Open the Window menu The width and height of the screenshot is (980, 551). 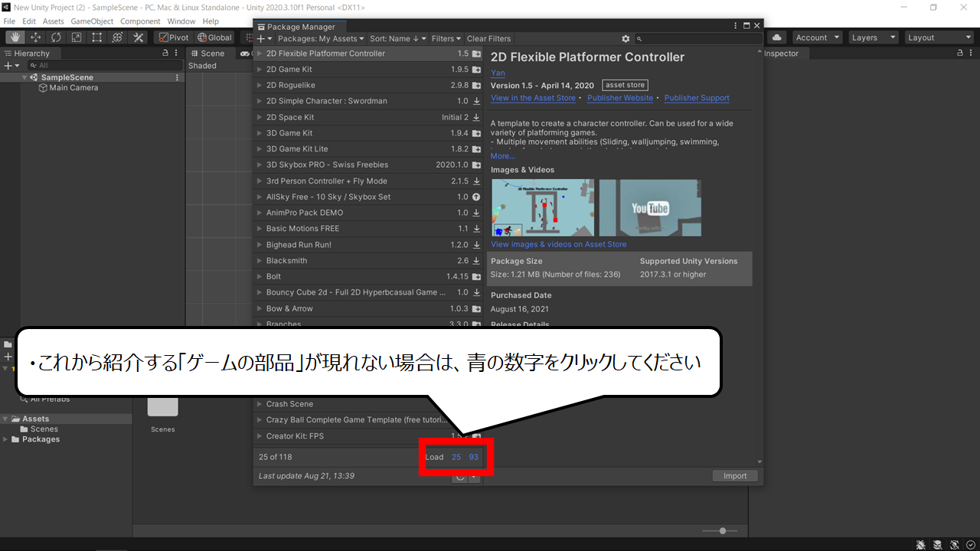181,21
